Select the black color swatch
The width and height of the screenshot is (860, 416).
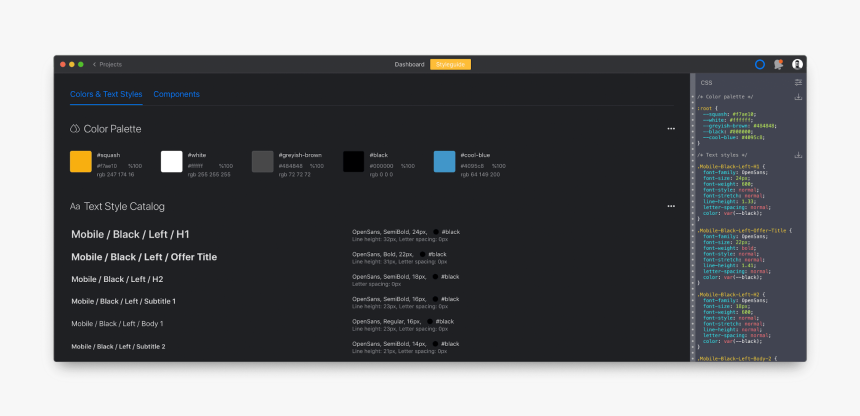coord(354,161)
